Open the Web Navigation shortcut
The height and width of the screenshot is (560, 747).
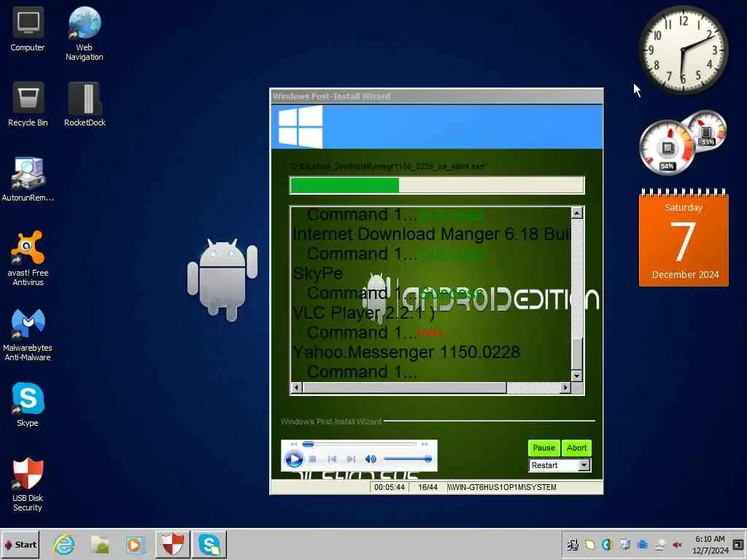point(85,34)
